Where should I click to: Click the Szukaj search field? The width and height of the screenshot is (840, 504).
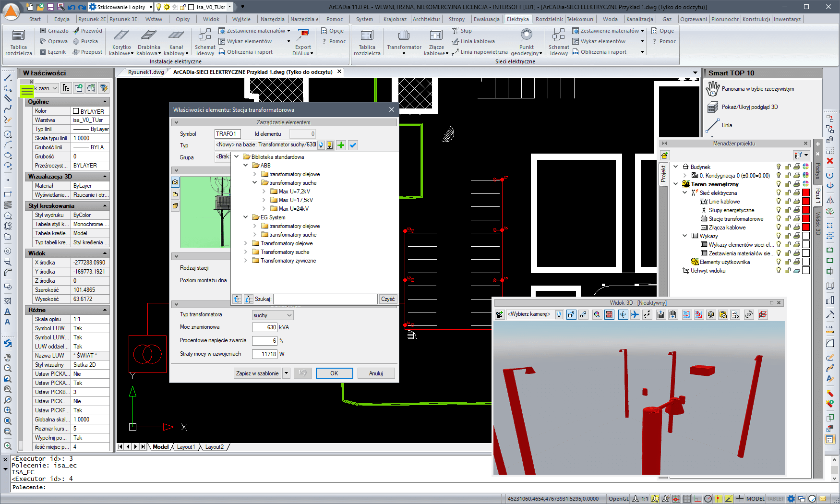pos(325,299)
